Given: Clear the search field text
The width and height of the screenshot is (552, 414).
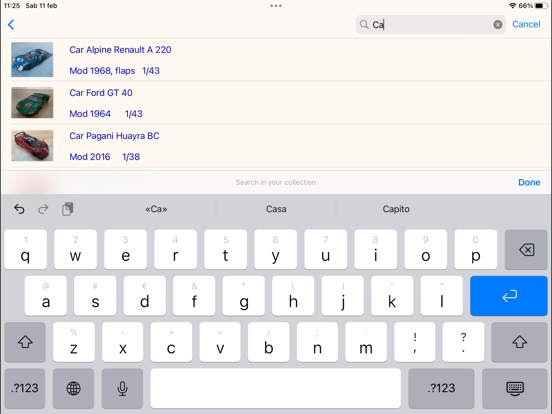Looking at the screenshot, I should tap(497, 25).
